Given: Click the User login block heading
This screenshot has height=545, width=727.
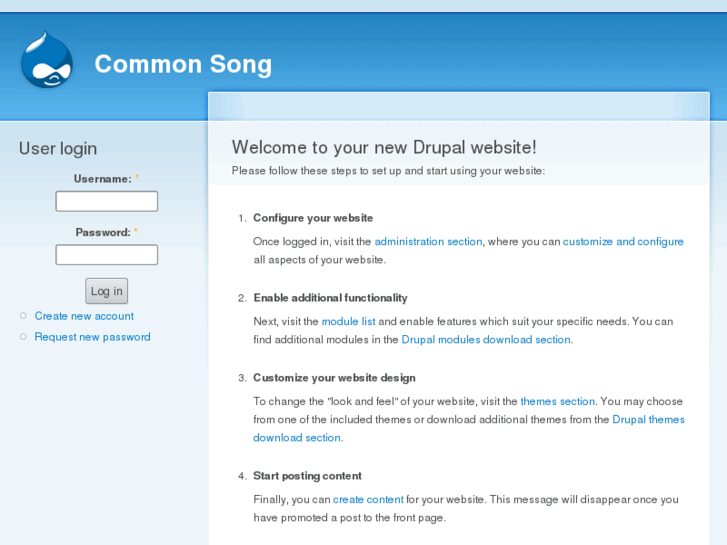Looking at the screenshot, I should tap(58, 149).
